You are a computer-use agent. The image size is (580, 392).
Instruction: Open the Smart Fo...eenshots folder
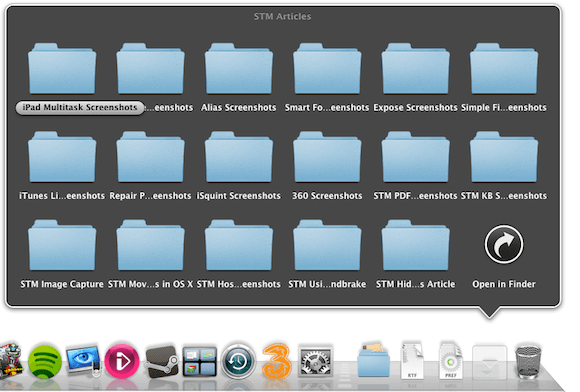click(x=327, y=69)
